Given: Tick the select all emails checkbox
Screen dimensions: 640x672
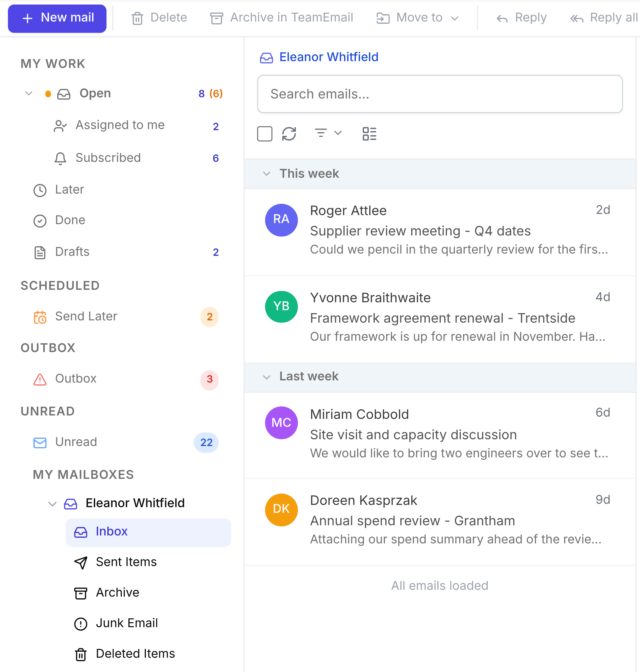Looking at the screenshot, I should (x=265, y=134).
